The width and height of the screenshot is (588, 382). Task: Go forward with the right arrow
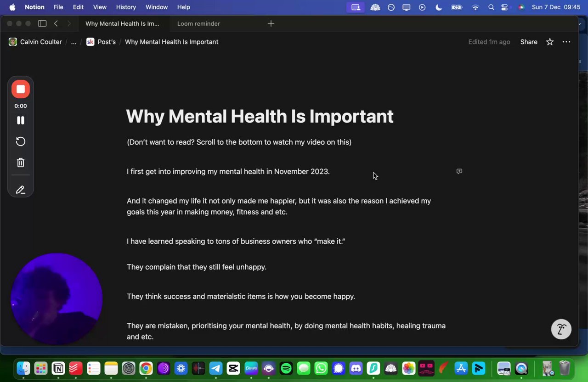pyautogui.click(x=69, y=23)
